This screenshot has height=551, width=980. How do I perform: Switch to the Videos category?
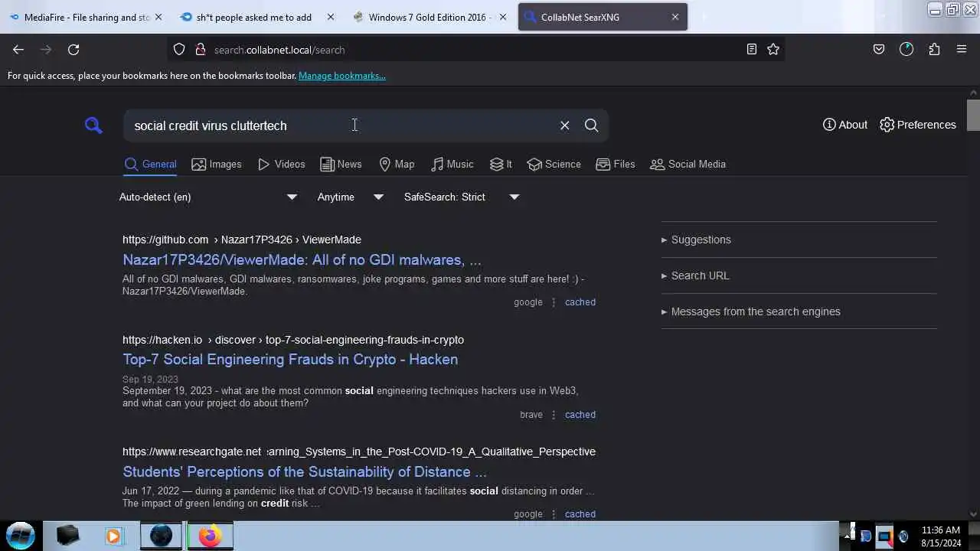(x=281, y=164)
